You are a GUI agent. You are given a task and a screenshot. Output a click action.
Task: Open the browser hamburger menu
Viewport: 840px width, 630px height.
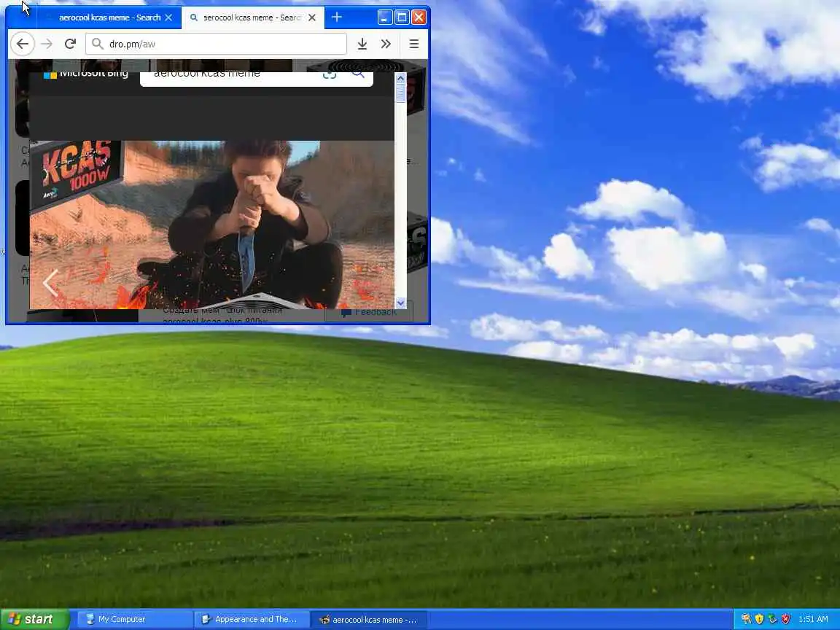click(x=414, y=44)
